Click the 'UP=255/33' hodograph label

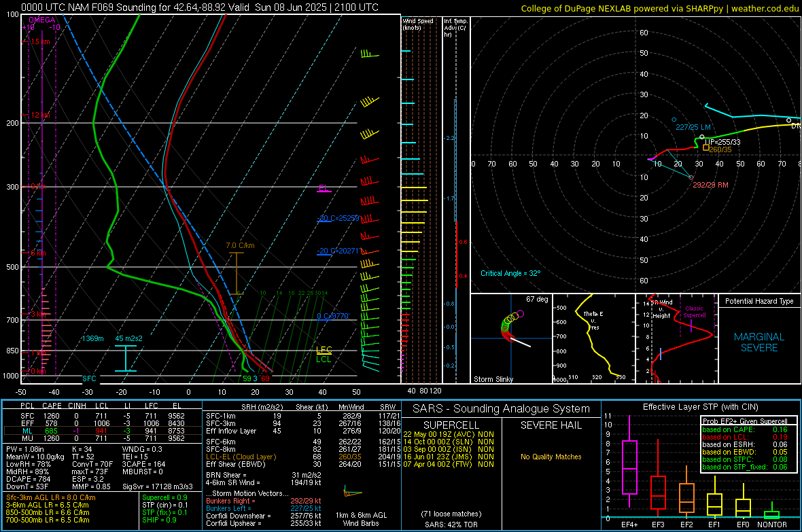722,142
